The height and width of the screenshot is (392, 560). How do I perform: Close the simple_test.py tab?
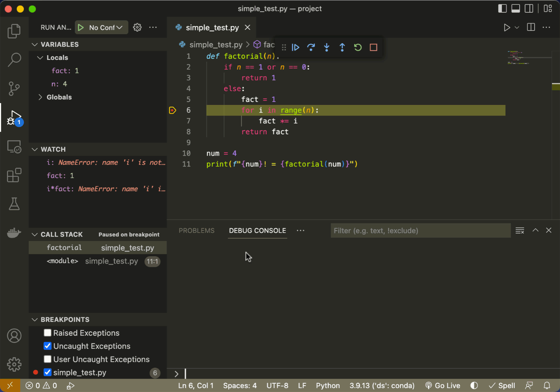pyautogui.click(x=247, y=28)
